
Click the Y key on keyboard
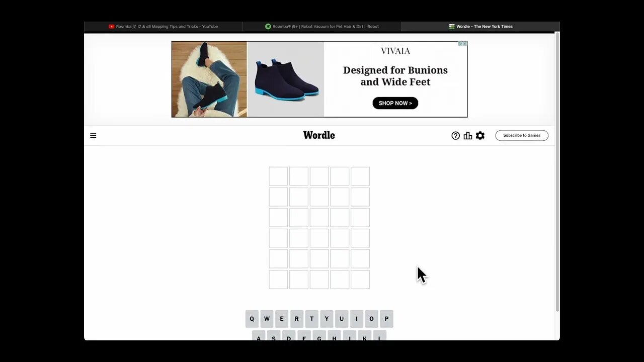pos(327,319)
